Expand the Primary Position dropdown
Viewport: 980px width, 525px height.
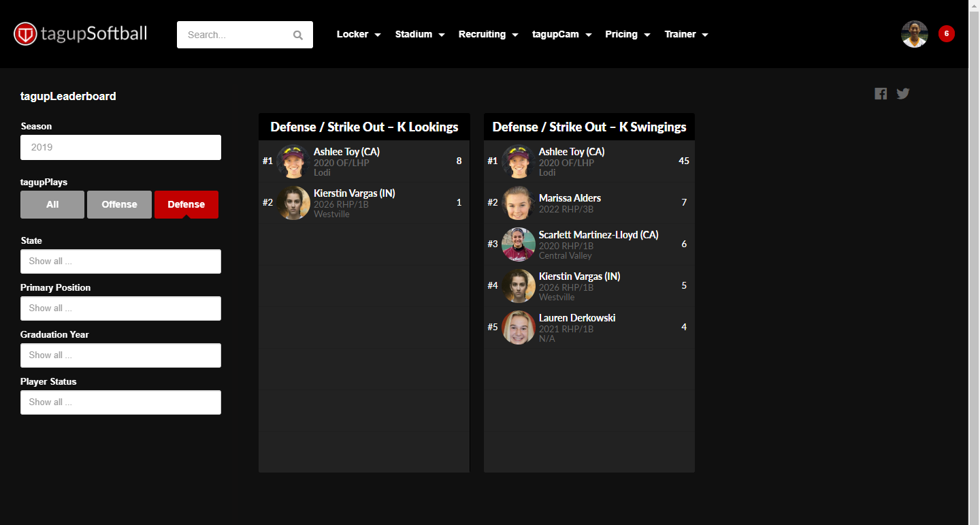(x=120, y=308)
